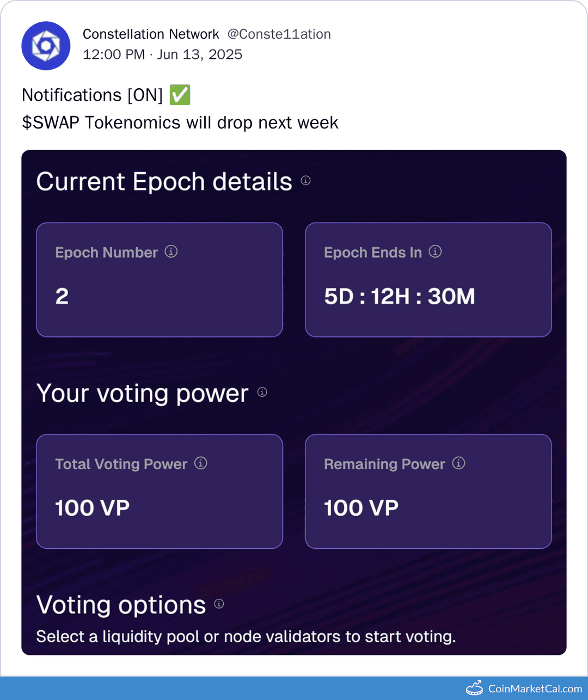Open the Current Epoch details info icon

click(x=305, y=181)
